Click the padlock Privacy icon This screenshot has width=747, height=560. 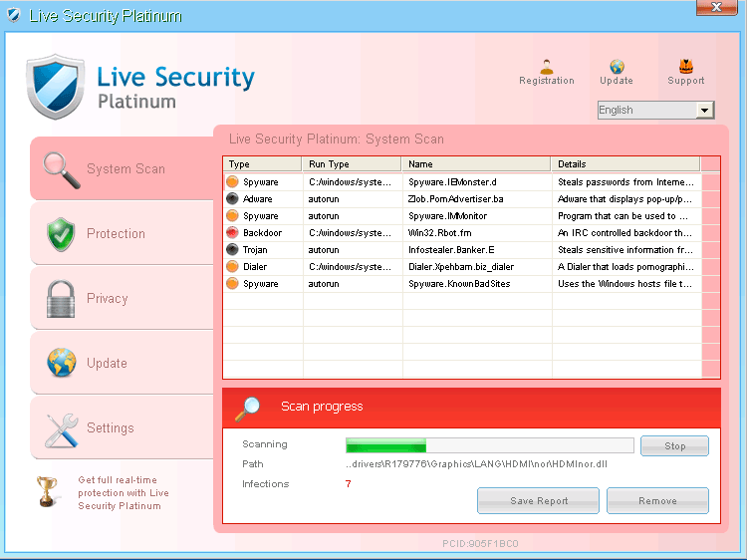click(x=62, y=299)
